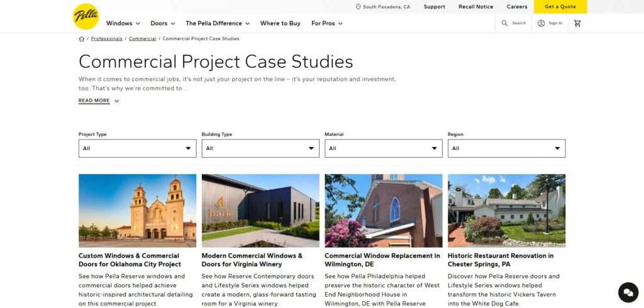
Task: Click the Pella logo
Action: 86,17
